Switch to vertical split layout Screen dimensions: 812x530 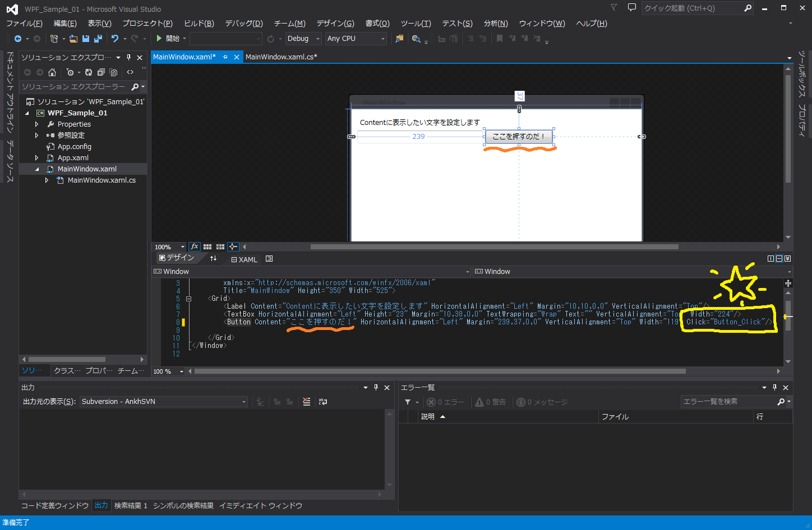tap(771, 259)
